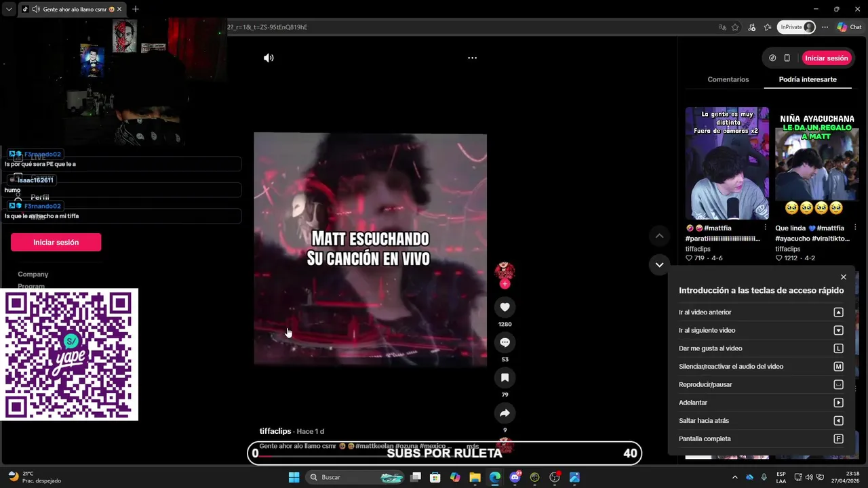Click the ESP LAA language indicator
The height and width of the screenshot is (488, 868).
(781, 477)
